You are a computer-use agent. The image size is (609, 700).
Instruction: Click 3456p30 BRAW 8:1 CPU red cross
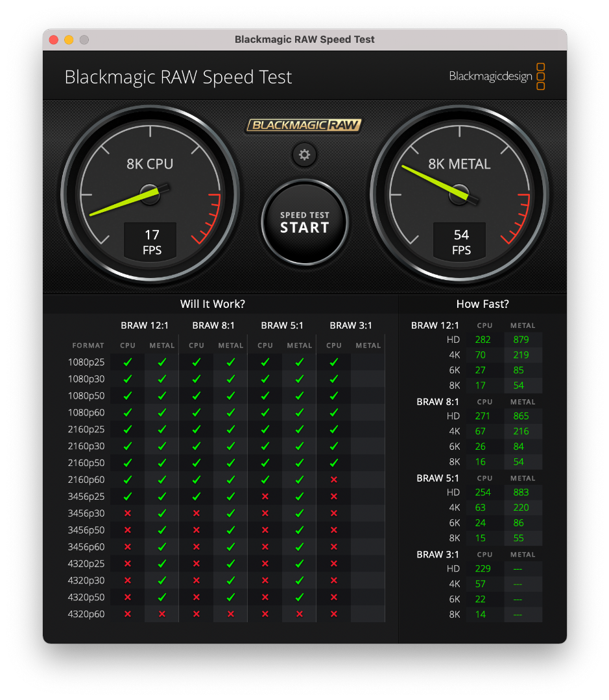click(x=196, y=513)
